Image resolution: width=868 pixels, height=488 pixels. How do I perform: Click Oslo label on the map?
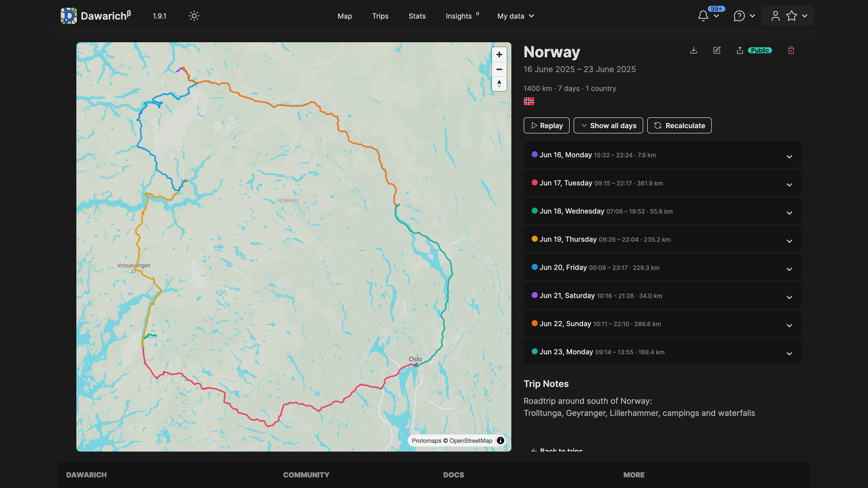click(415, 359)
